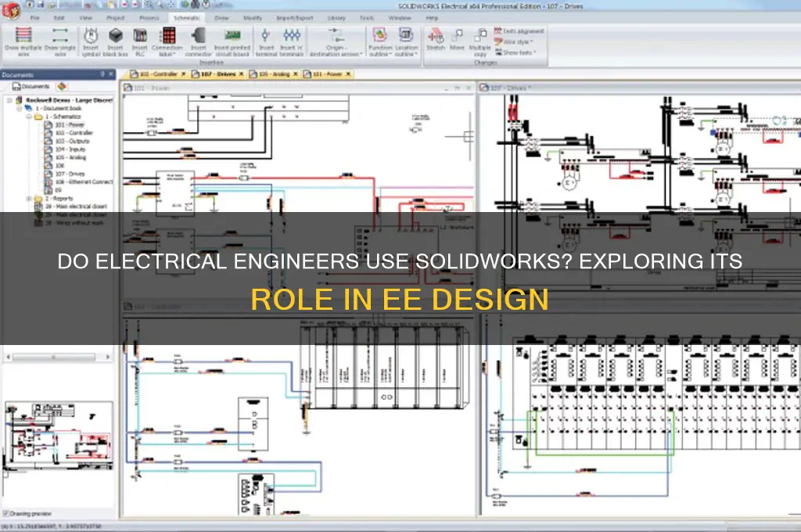801x532 pixels.
Task: Switch to the 102 - Controller document tab
Action: (158, 74)
